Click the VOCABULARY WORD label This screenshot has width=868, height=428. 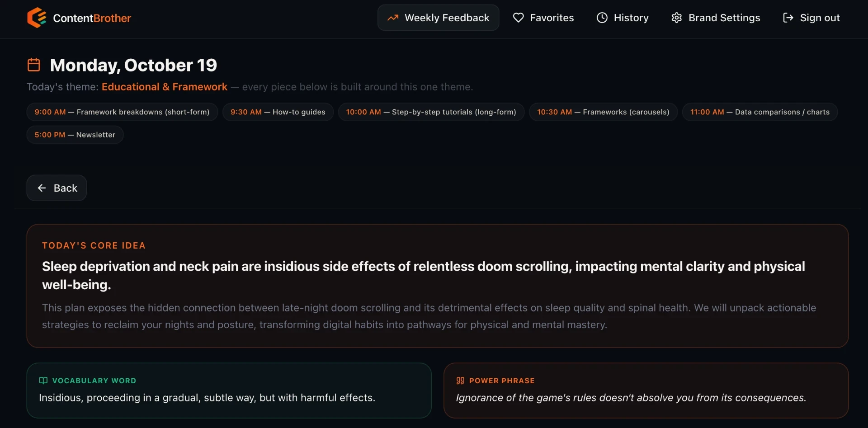point(94,381)
